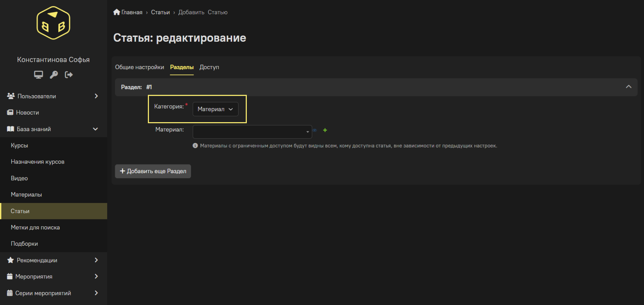This screenshot has width=644, height=305.
Task: Click the Добавить Статью breadcrumb text
Action: [x=203, y=12]
